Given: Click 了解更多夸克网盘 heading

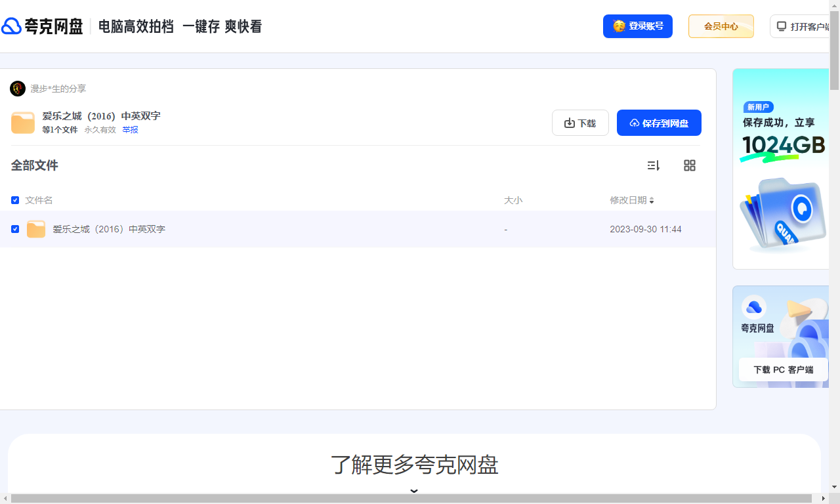Looking at the screenshot, I should 414,465.
